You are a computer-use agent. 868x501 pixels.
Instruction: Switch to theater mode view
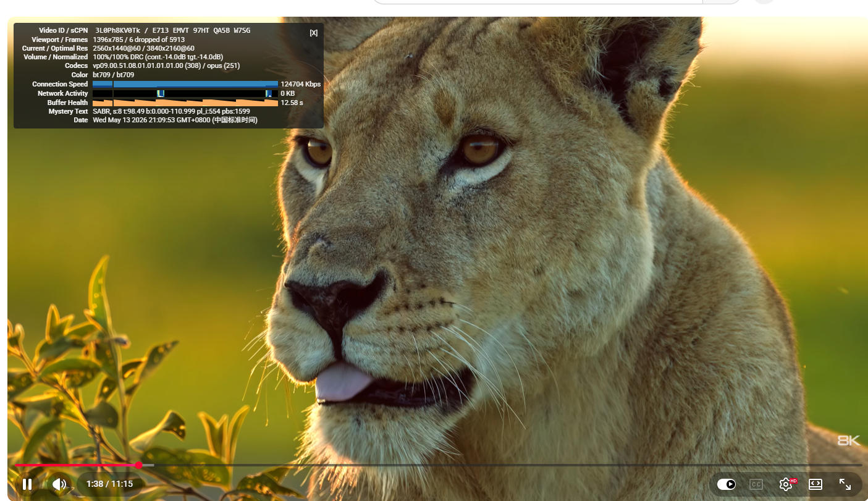[815, 484]
